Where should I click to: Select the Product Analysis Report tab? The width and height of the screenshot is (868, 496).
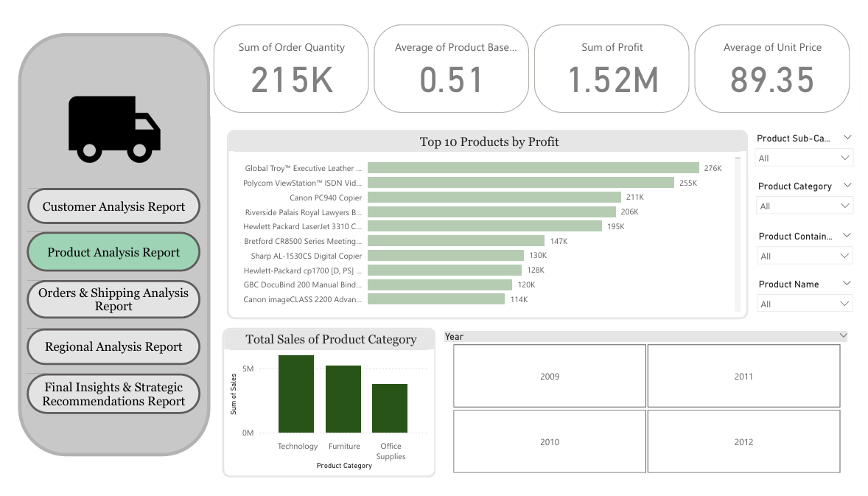tap(113, 252)
